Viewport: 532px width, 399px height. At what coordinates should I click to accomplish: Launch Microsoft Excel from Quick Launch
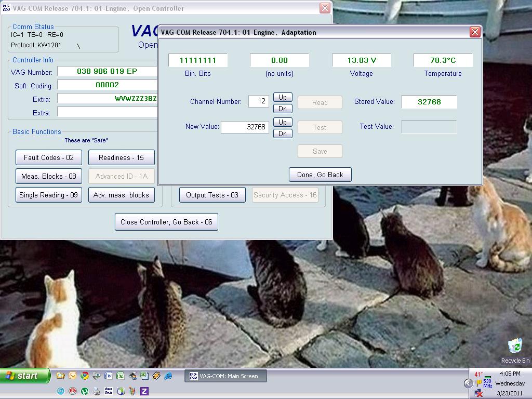[121, 376]
